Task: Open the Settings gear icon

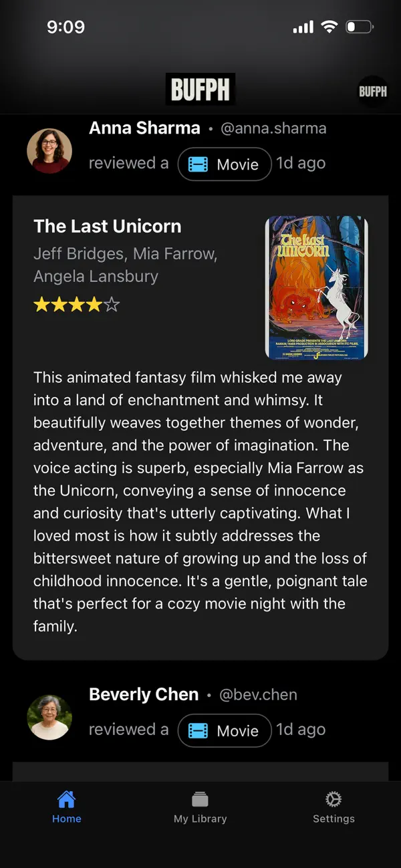Action: click(333, 799)
